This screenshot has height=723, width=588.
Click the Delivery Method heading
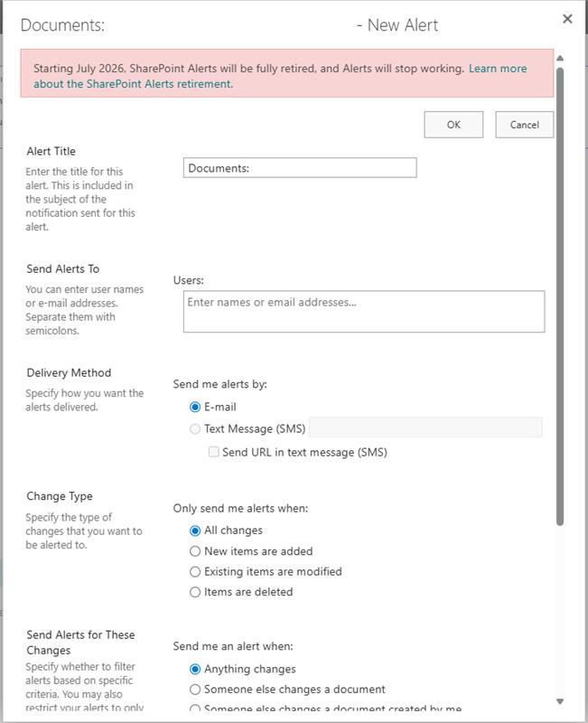[x=69, y=372]
